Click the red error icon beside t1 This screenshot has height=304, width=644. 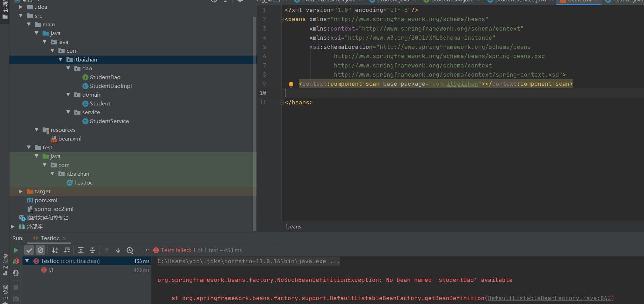click(x=44, y=270)
